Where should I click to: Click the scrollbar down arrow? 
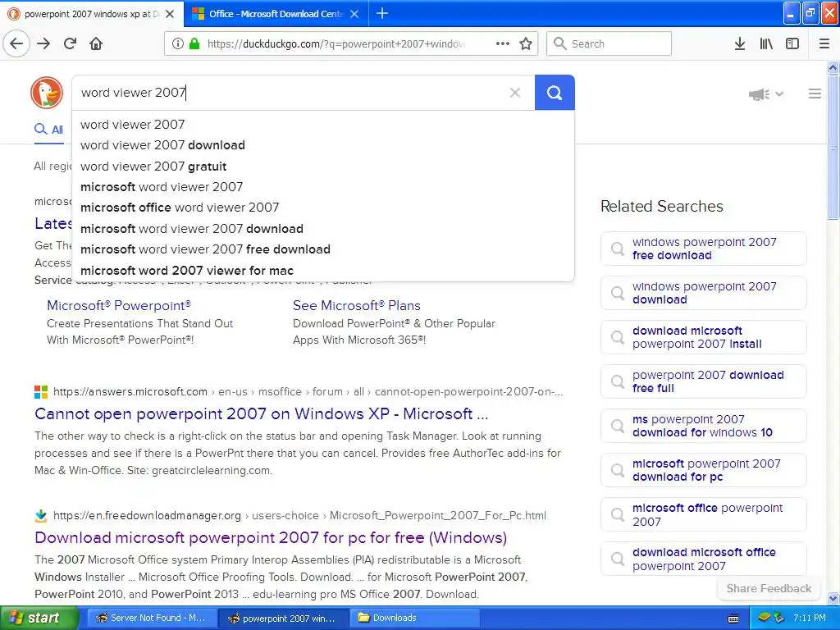(833, 598)
